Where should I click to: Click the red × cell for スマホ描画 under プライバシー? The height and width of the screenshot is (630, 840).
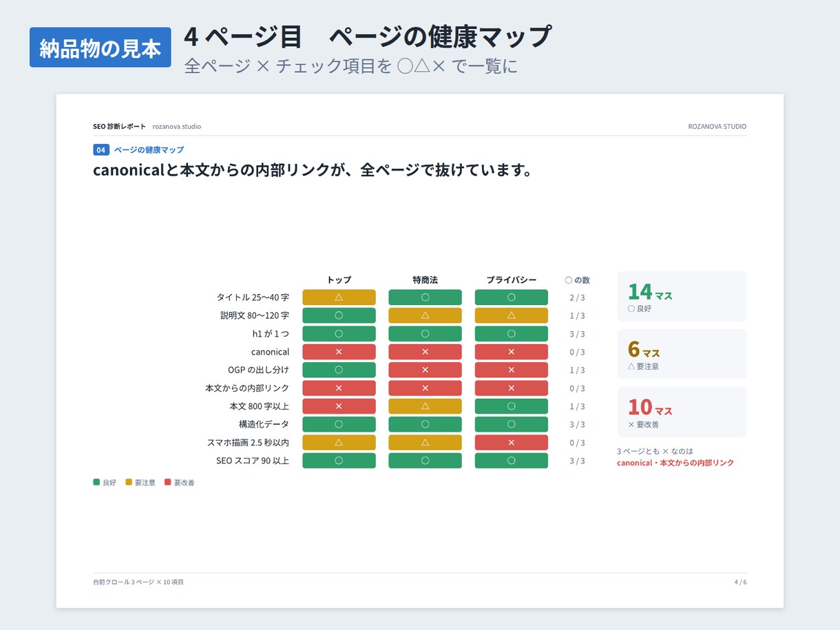(x=511, y=443)
